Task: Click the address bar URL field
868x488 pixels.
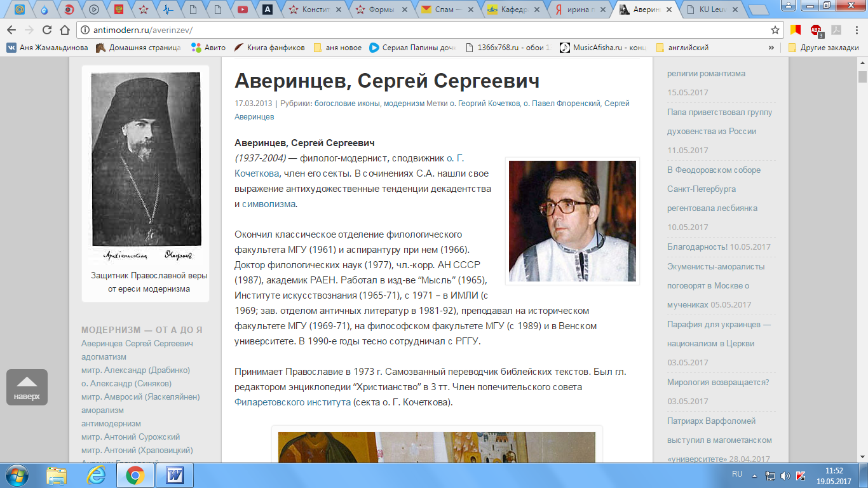Action: (419, 30)
